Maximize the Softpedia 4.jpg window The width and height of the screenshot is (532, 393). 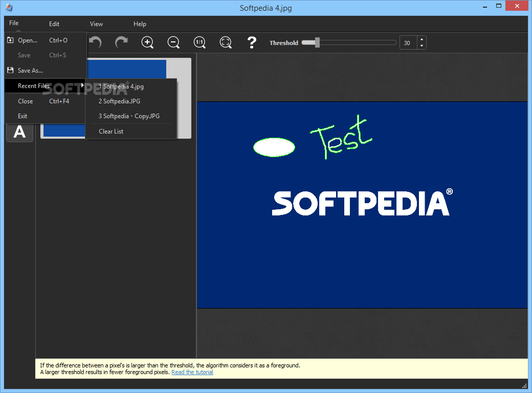tap(499, 6)
